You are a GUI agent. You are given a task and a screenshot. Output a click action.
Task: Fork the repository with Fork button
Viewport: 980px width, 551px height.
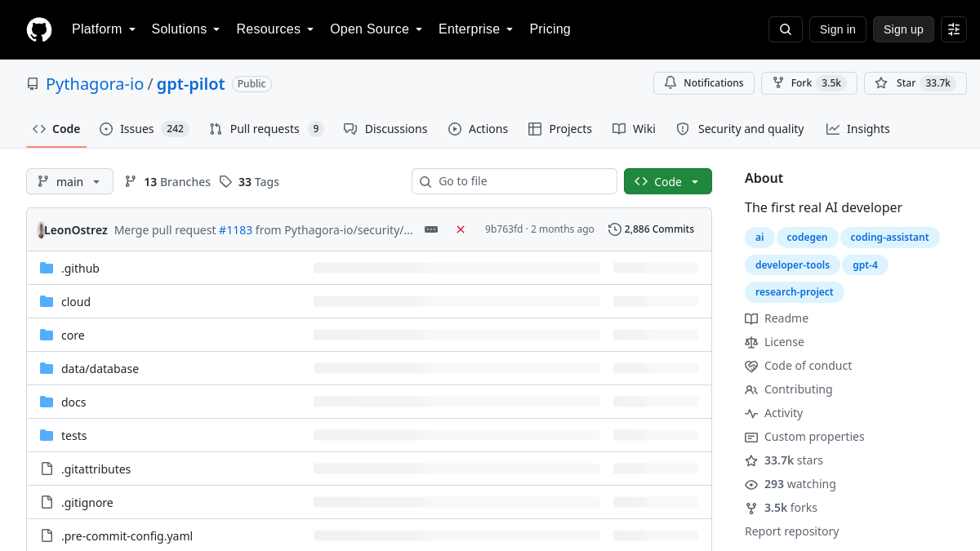pos(809,83)
